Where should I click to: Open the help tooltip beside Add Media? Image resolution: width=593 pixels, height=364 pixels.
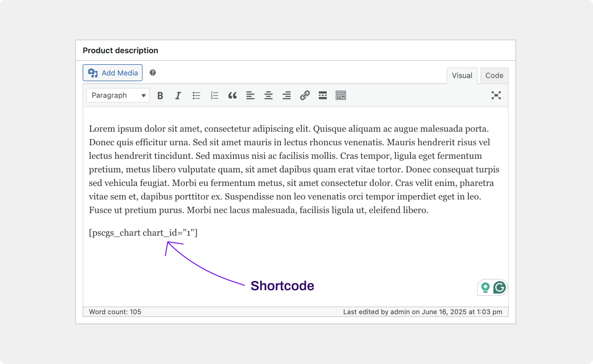[x=153, y=72]
